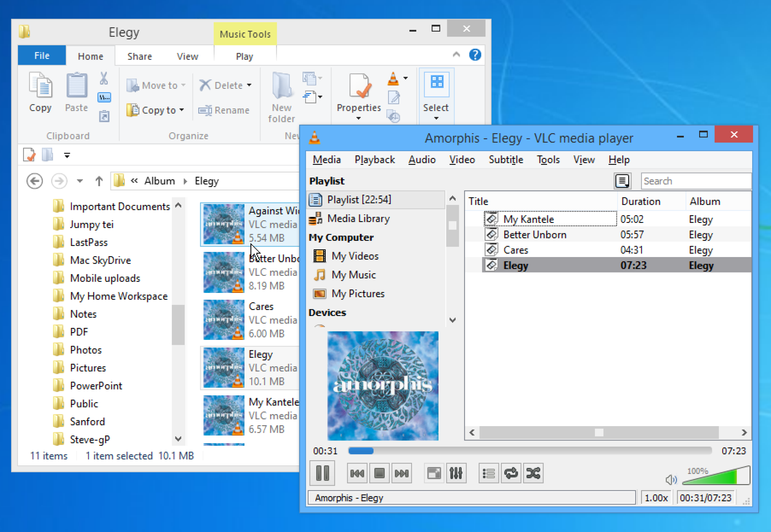This screenshot has width=771, height=532.
Task: Sort playlist by Album column
Action: (718, 201)
